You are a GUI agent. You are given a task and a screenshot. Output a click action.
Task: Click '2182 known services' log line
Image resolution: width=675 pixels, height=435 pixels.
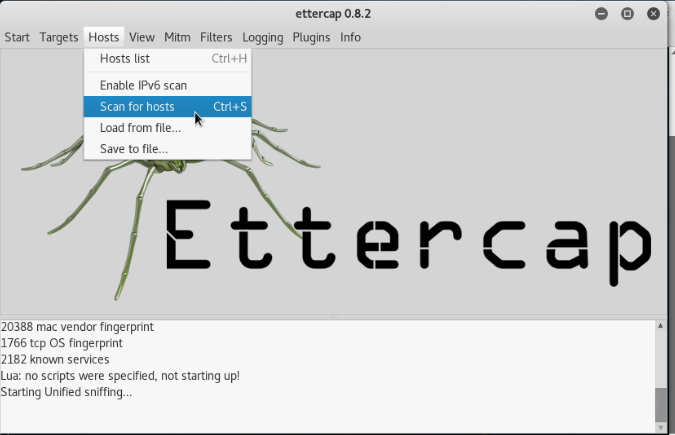(x=55, y=360)
